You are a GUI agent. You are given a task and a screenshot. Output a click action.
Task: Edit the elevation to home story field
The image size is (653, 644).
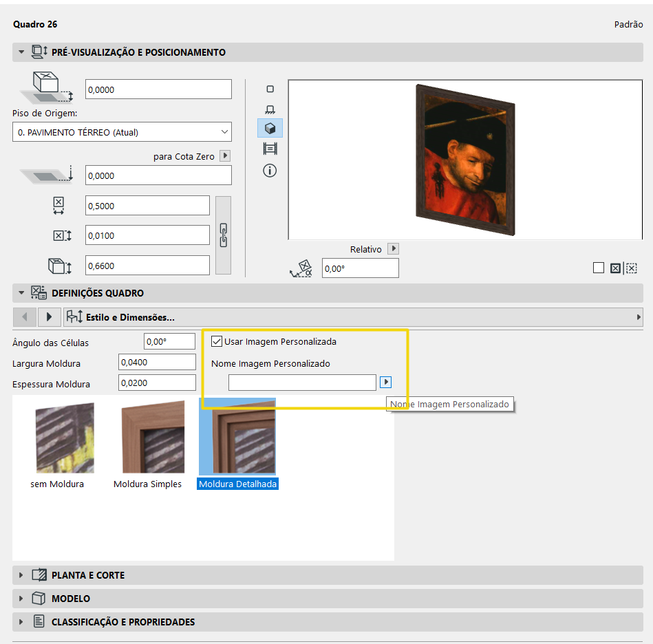point(158,89)
